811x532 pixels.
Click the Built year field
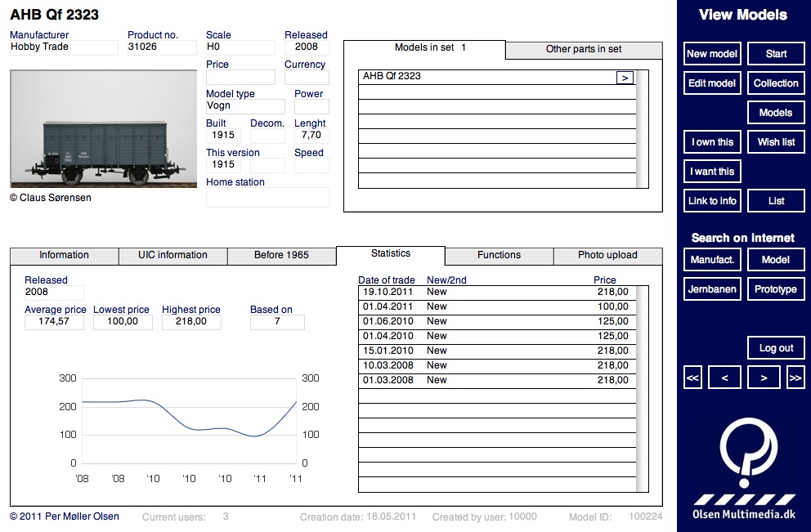point(223,136)
